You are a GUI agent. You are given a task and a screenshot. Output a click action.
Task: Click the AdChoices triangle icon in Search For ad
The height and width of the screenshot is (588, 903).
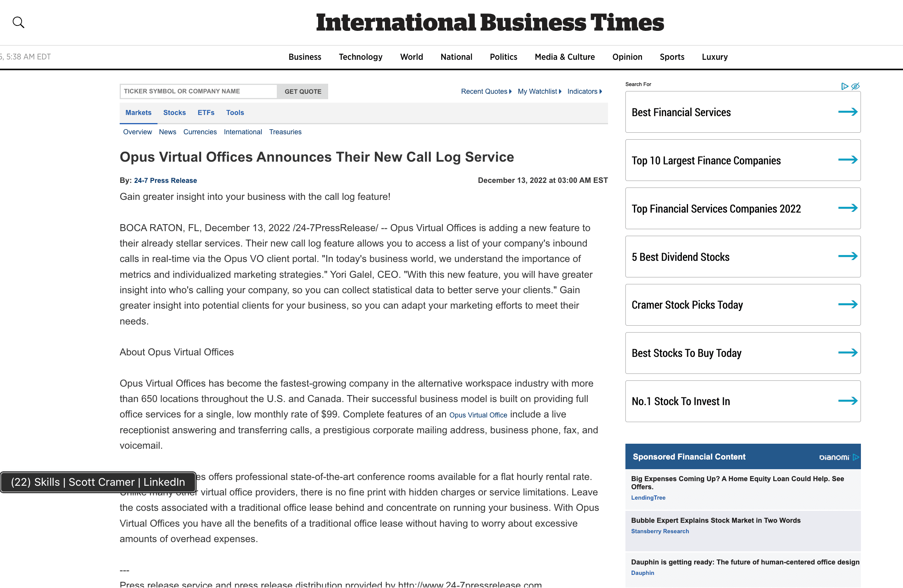844,86
